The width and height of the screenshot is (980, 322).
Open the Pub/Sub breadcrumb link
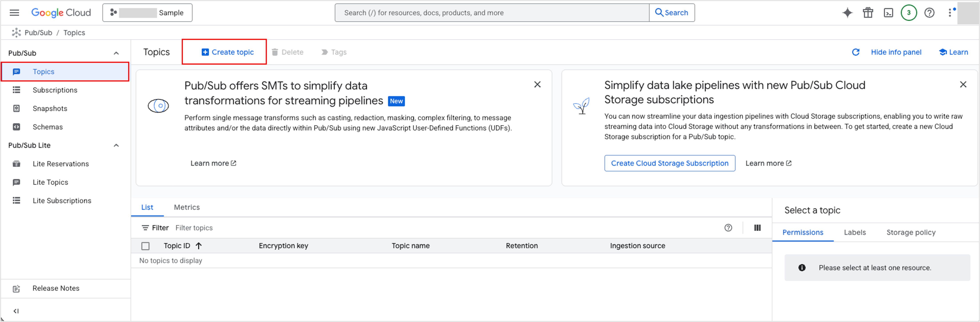point(38,33)
